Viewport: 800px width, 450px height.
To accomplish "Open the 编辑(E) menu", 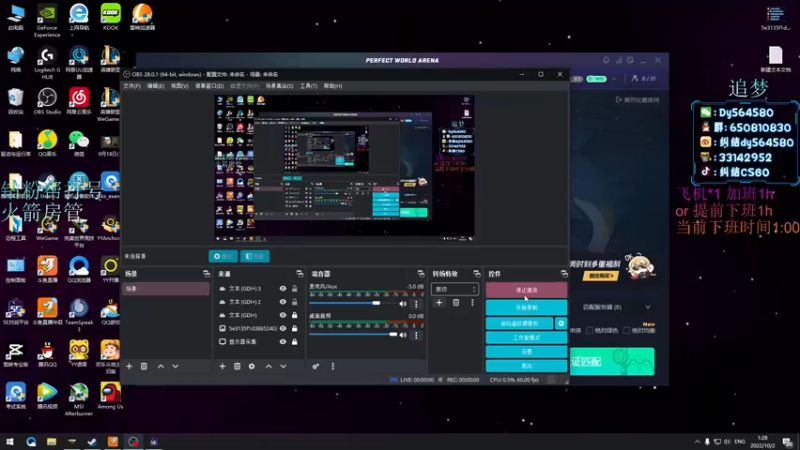I will (156, 86).
